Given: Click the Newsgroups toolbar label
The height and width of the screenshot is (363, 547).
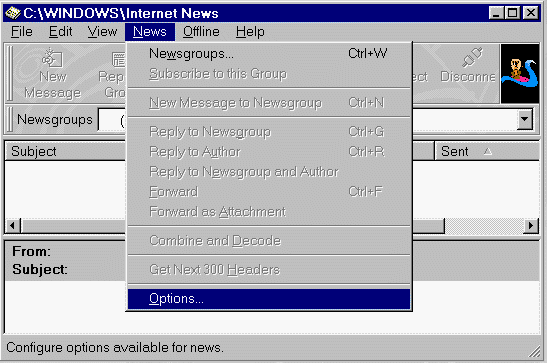Looking at the screenshot, I should click(x=55, y=120).
